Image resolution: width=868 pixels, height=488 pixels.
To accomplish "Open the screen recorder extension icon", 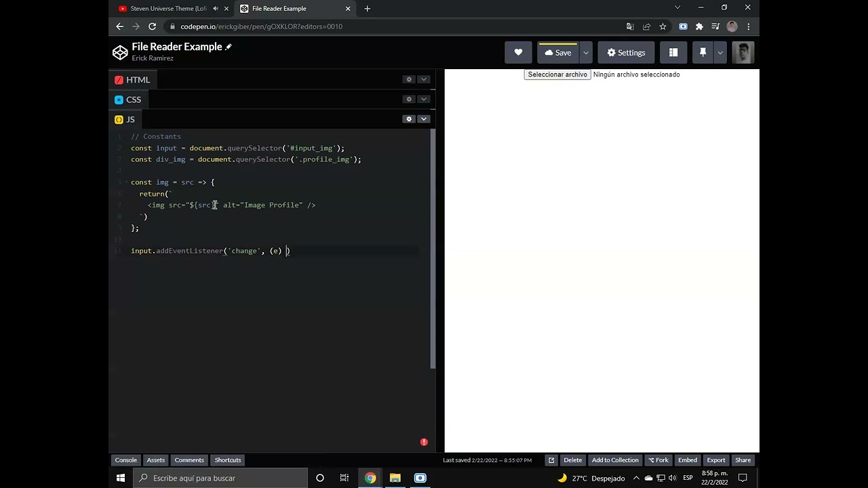I will point(683,26).
